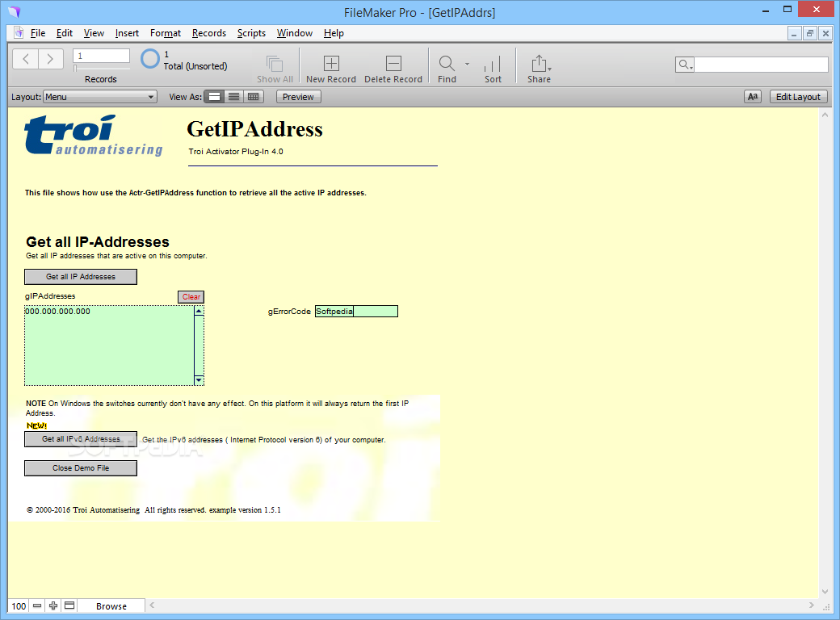Click the troi automatisering logo
The image size is (840, 620).
coord(94,136)
